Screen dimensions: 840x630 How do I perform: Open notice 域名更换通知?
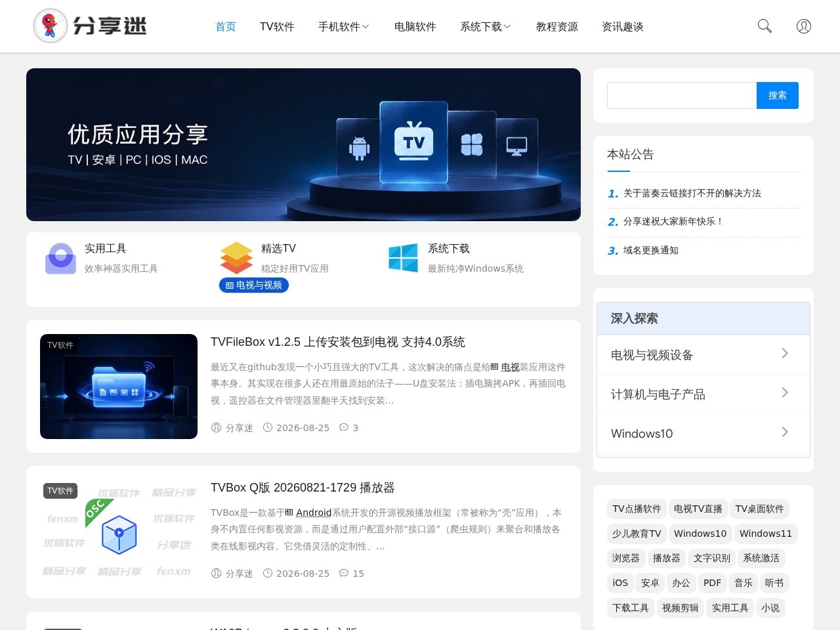[651, 250]
